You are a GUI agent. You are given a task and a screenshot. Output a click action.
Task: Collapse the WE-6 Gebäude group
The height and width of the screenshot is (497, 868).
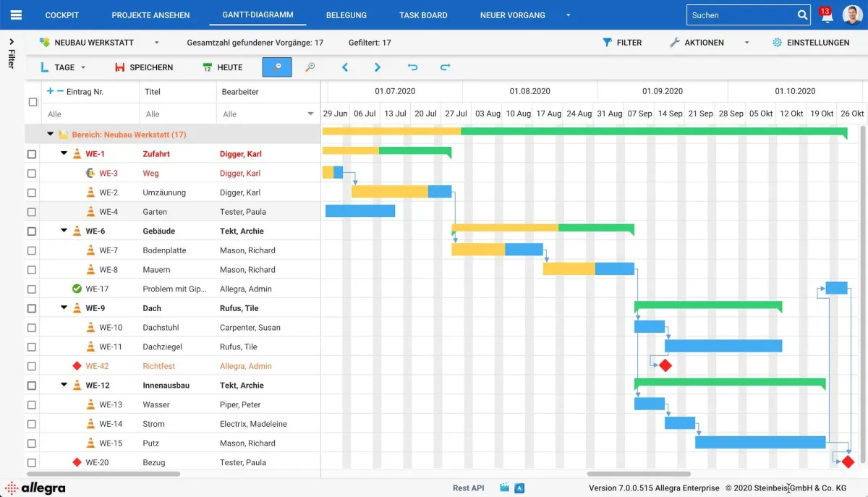pos(64,231)
